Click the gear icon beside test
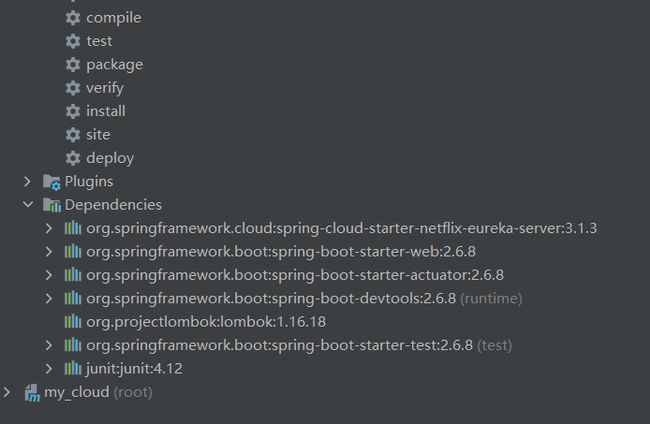The image size is (650, 424). (x=73, y=41)
